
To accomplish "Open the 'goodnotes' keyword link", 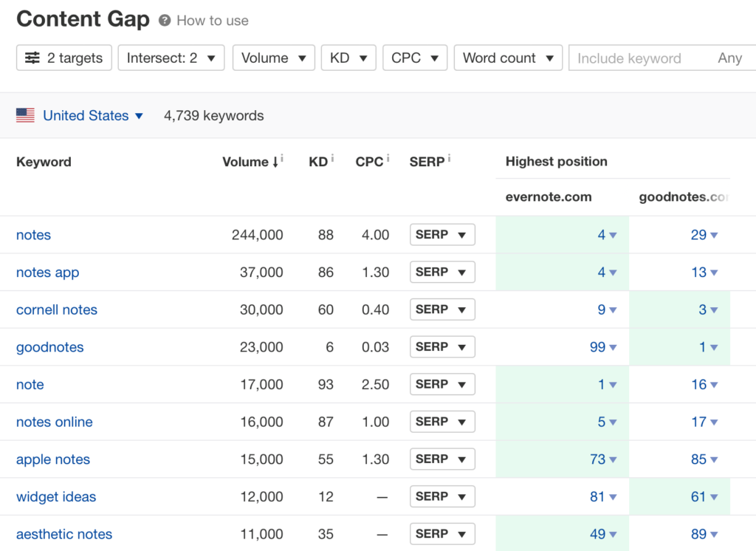I will pos(50,347).
